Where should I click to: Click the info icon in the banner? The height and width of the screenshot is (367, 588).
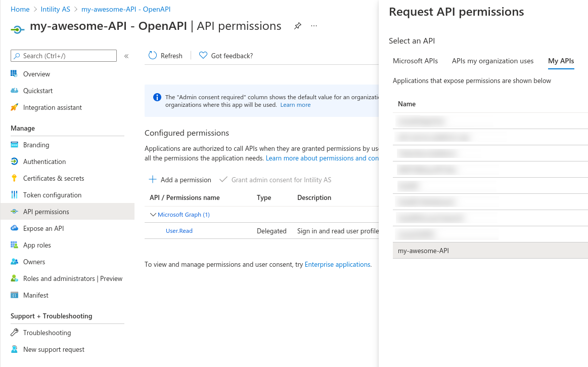(x=157, y=97)
